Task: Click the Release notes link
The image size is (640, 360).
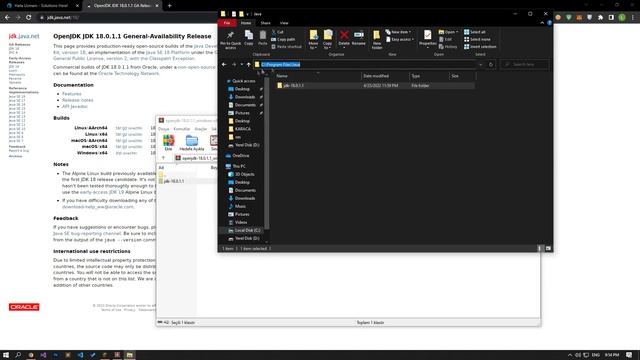Action: pos(78,100)
